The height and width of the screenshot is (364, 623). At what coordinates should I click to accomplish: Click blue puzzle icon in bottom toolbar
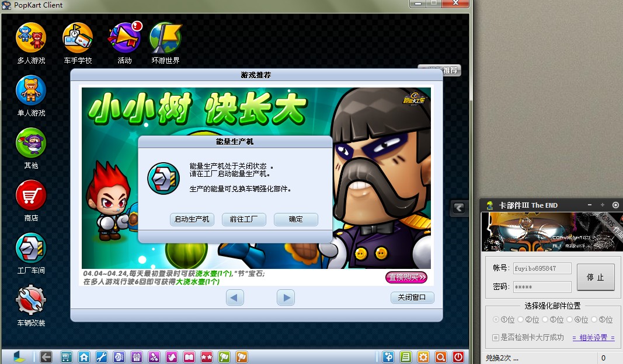(x=388, y=357)
